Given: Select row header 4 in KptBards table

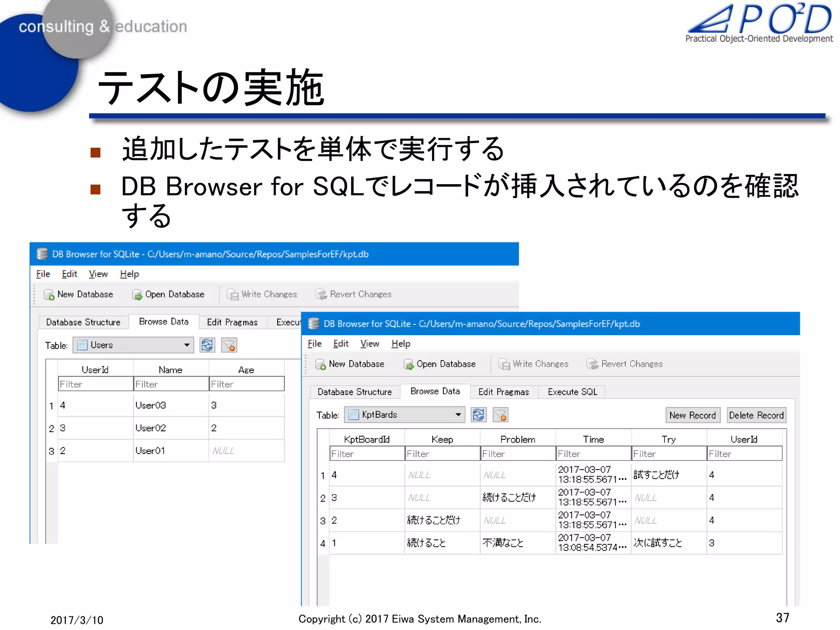Looking at the screenshot, I should [x=323, y=543].
